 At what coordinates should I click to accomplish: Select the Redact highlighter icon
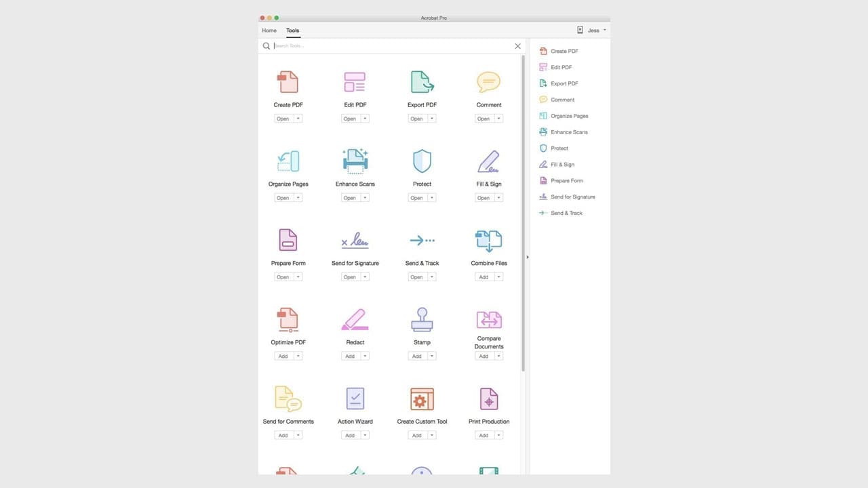(x=355, y=319)
